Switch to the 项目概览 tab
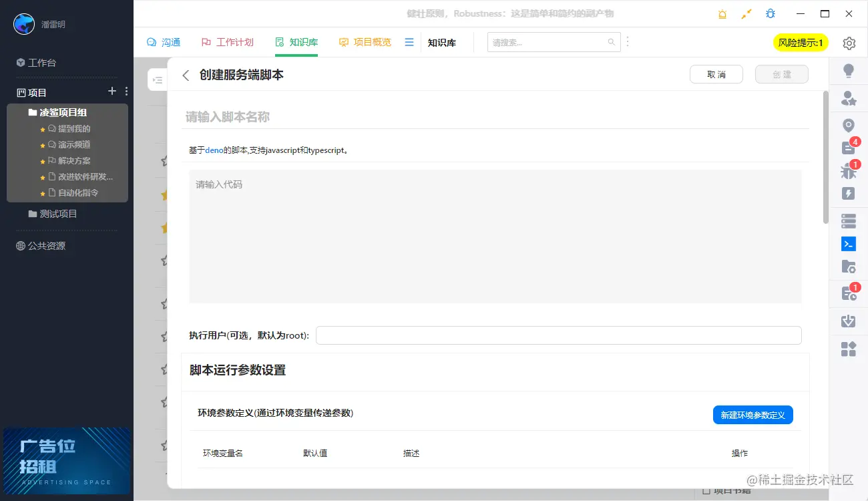868x501 pixels. (x=365, y=42)
